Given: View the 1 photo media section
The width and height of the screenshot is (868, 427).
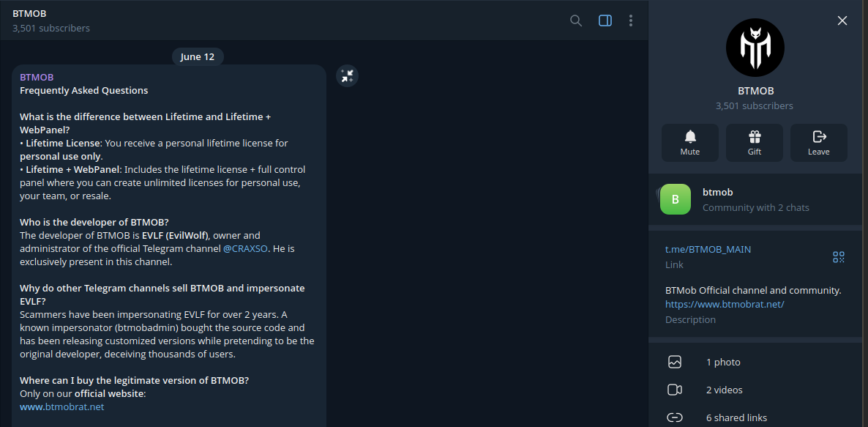Looking at the screenshot, I should (755, 363).
